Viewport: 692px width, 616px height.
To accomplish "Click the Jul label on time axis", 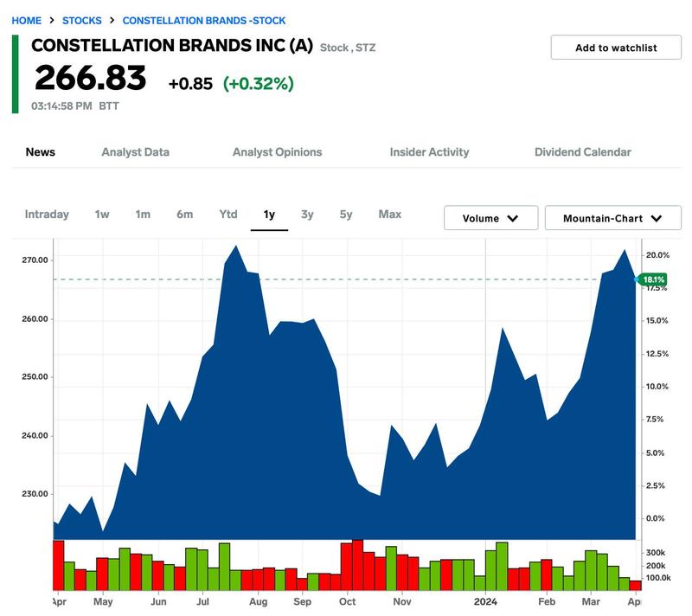I will [202, 602].
